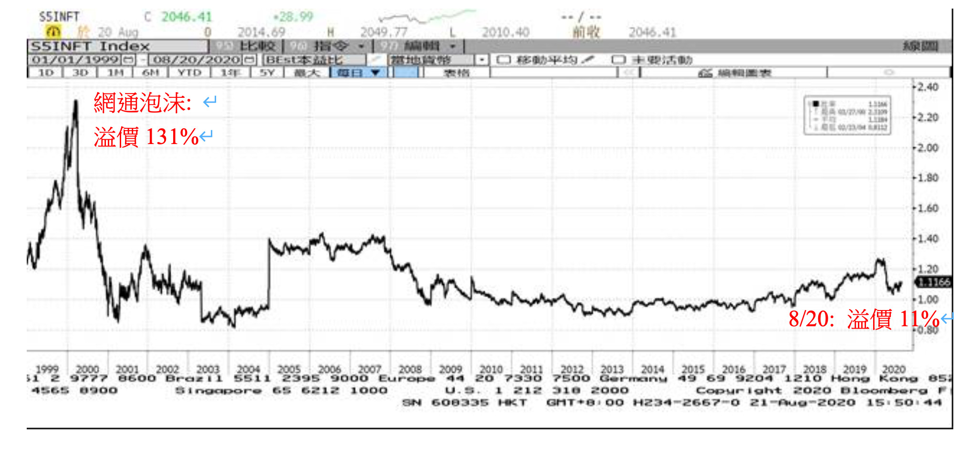Click the 1.1166 last value marker
This screenshot has width=980, height=456.
pos(934,282)
